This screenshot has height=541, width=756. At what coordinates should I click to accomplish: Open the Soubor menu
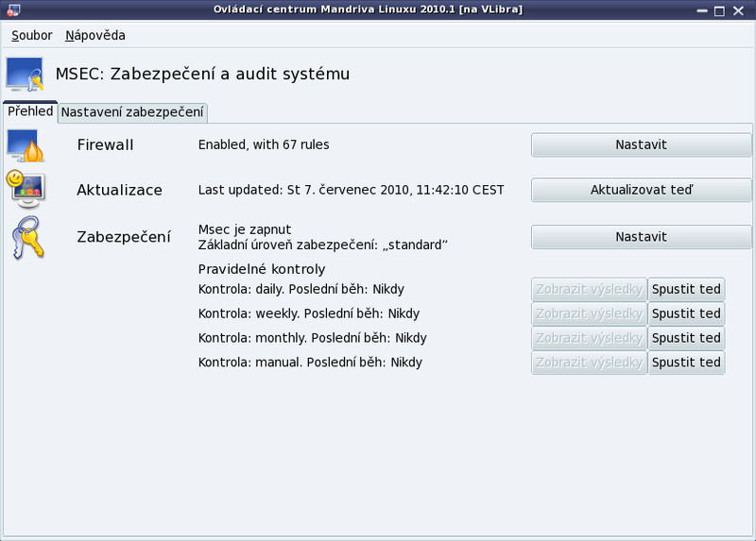(x=32, y=35)
